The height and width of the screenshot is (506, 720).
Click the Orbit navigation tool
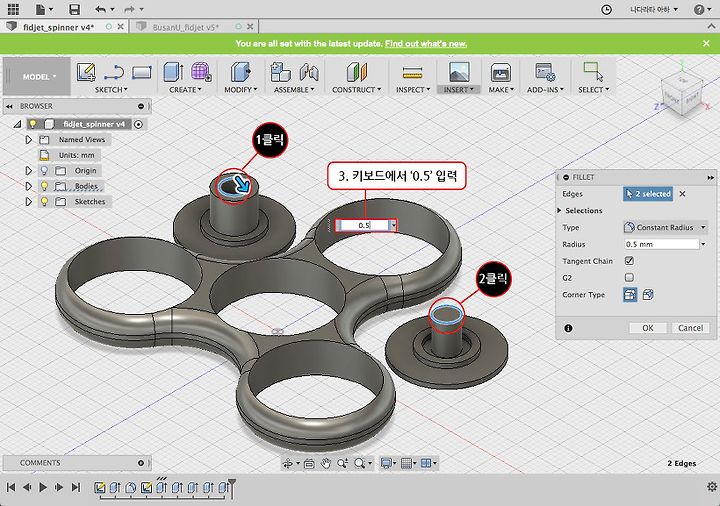pyautogui.click(x=288, y=463)
